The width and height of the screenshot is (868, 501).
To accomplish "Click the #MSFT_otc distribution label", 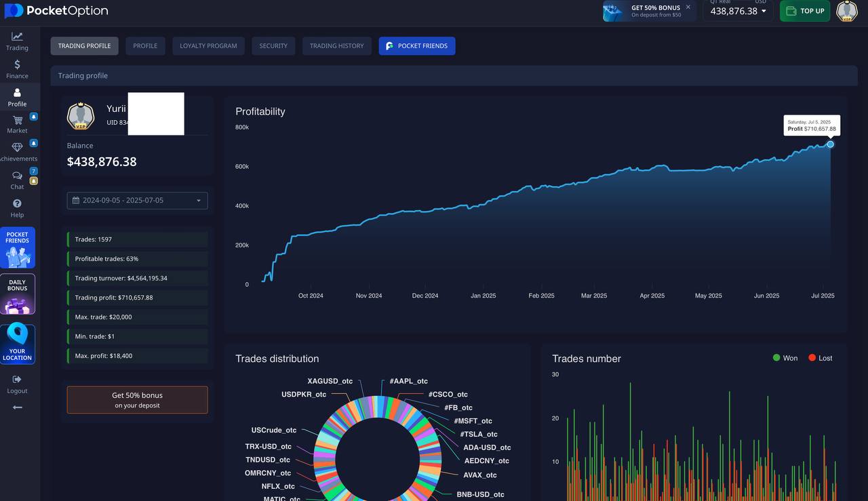I will (473, 421).
